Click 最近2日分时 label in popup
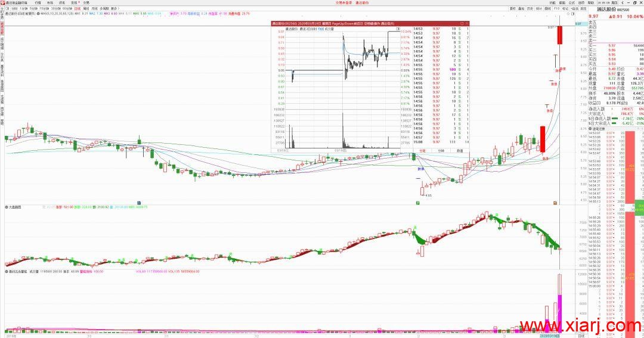 click(x=308, y=29)
